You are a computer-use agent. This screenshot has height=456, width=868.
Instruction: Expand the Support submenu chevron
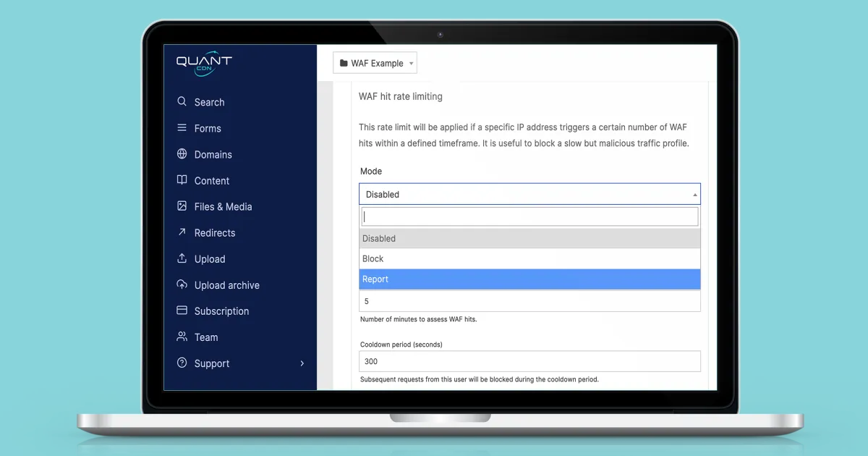(x=302, y=363)
